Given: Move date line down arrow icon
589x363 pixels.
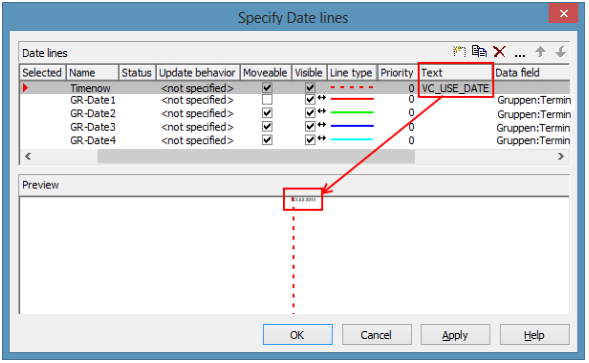Looking at the screenshot, I should coord(561,51).
